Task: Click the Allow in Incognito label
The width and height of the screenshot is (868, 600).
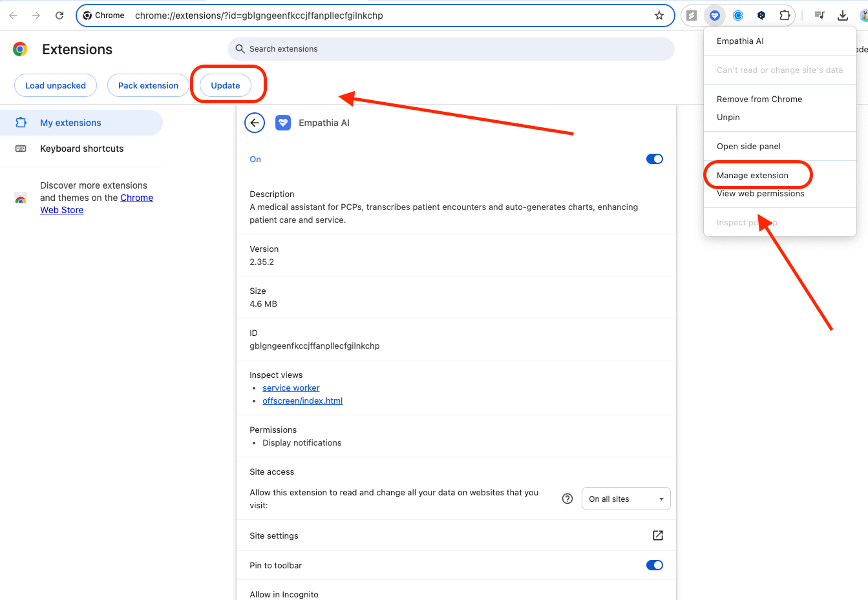Action: point(284,594)
